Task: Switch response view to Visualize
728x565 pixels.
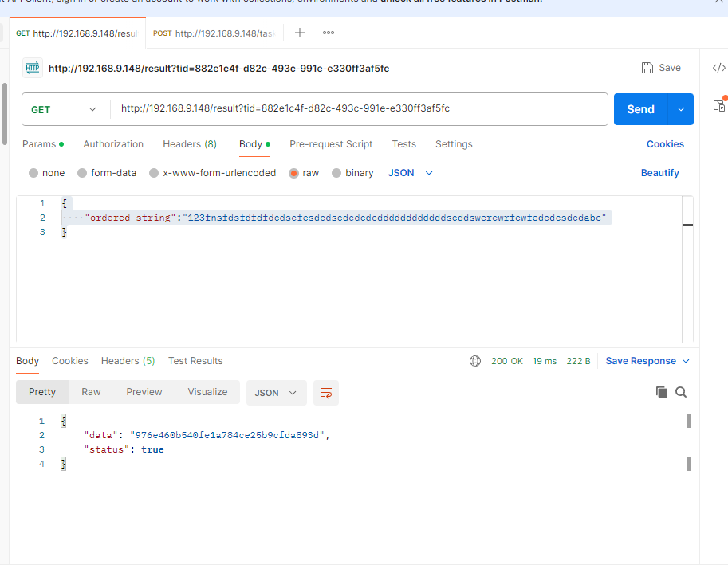Action: click(207, 392)
